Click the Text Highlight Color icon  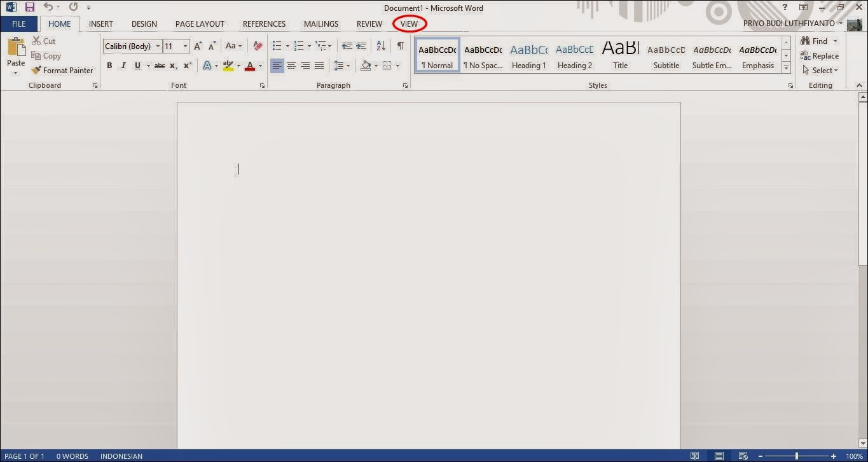coord(228,65)
